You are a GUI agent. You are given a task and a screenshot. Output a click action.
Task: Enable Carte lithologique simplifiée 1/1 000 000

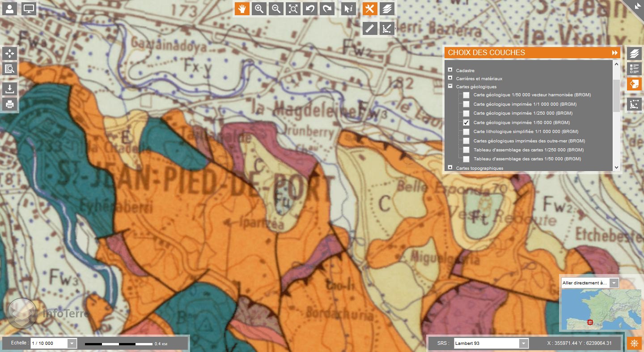point(466,132)
